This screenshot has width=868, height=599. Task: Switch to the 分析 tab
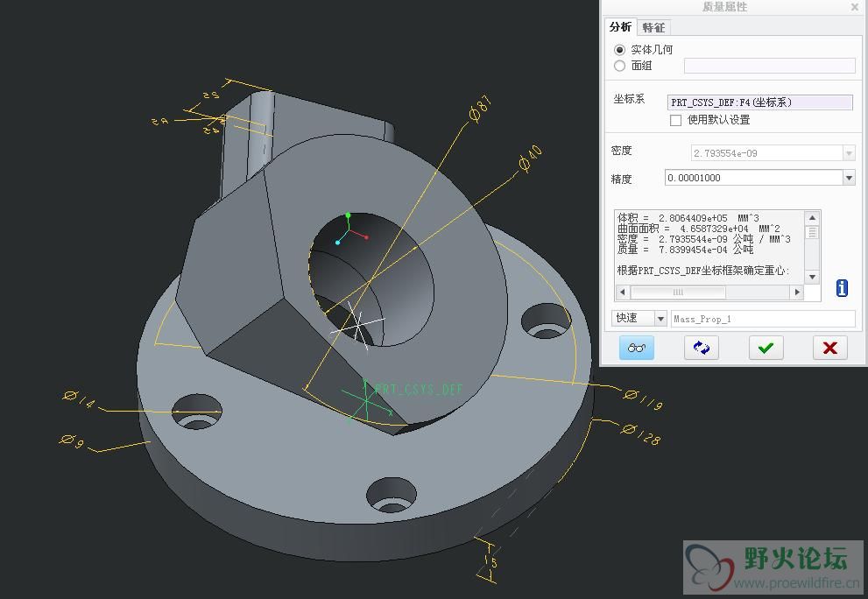click(x=620, y=27)
